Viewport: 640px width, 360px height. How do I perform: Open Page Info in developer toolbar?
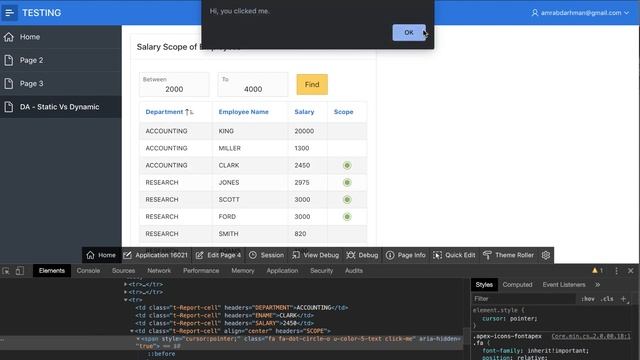[405, 255]
